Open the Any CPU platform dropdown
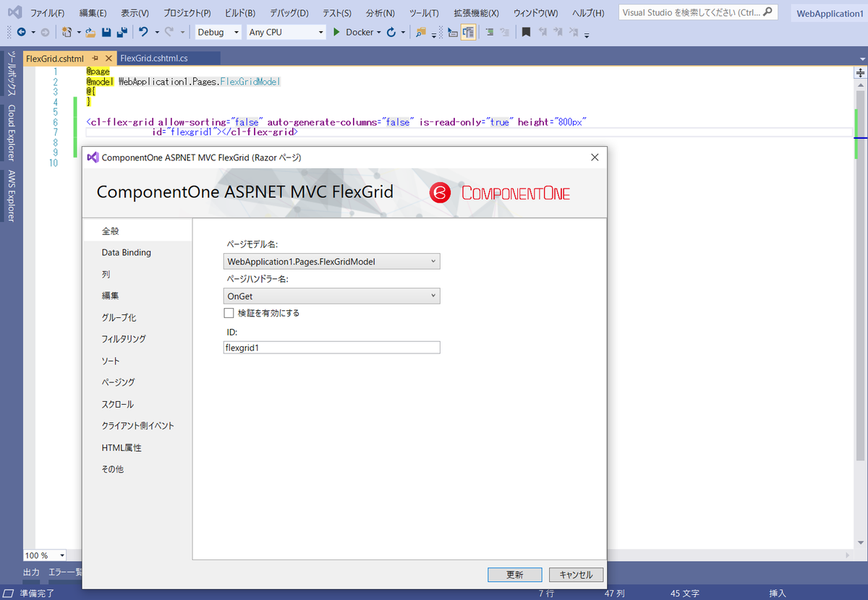The width and height of the screenshot is (868, 600). click(286, 33)
